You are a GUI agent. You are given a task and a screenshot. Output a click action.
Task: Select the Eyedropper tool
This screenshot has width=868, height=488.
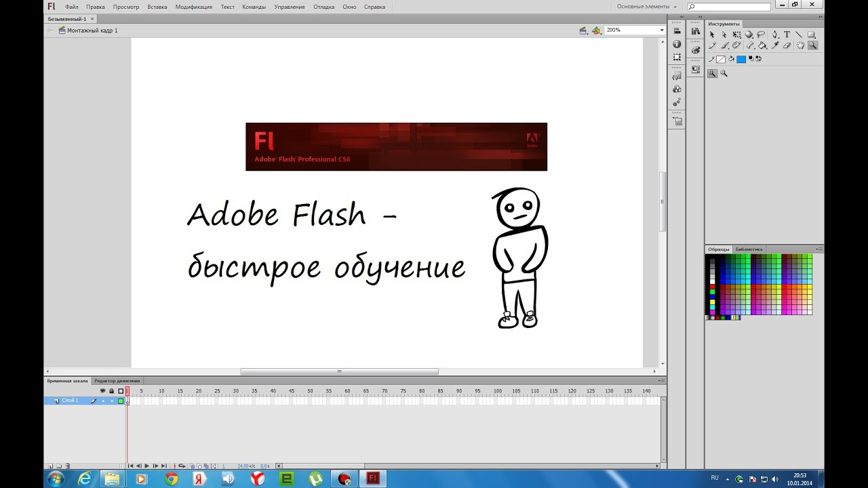775,45
